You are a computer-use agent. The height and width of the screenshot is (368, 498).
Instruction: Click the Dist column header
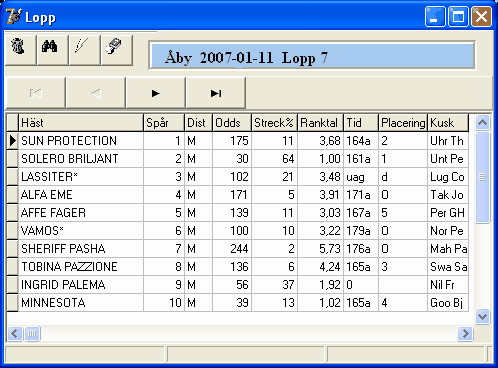click(x=198, y=123)
